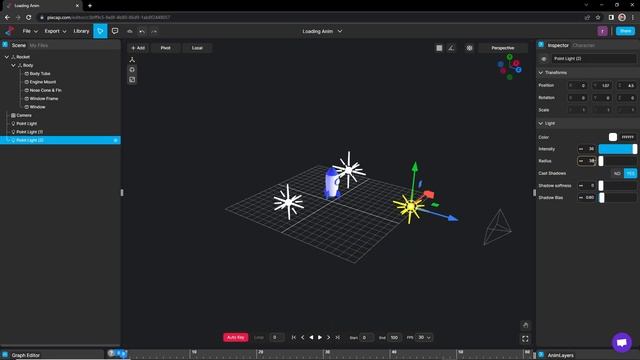The height and width of the screenshot is (360, 640).
Task: Select Engine Mount in scene tree
Action: 42,82
